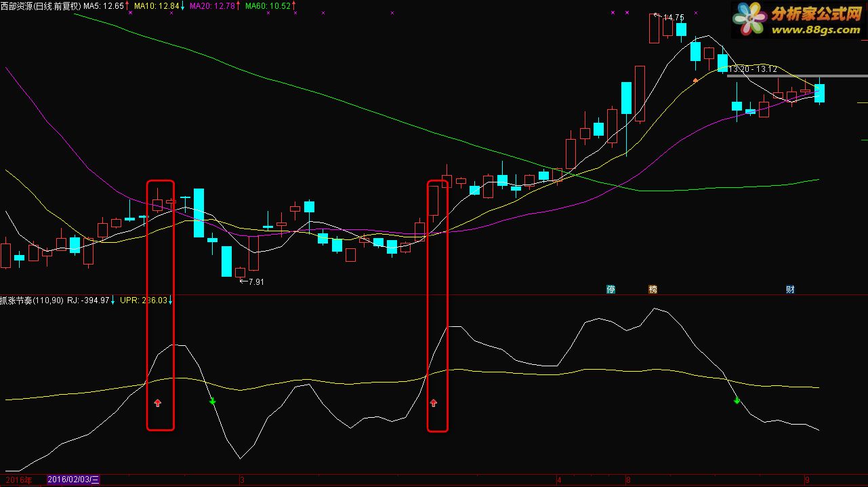Viewport: 868px width, 487px height.
Task: Click the month 4 tick on time axis
Action: [x=559, y=480]
